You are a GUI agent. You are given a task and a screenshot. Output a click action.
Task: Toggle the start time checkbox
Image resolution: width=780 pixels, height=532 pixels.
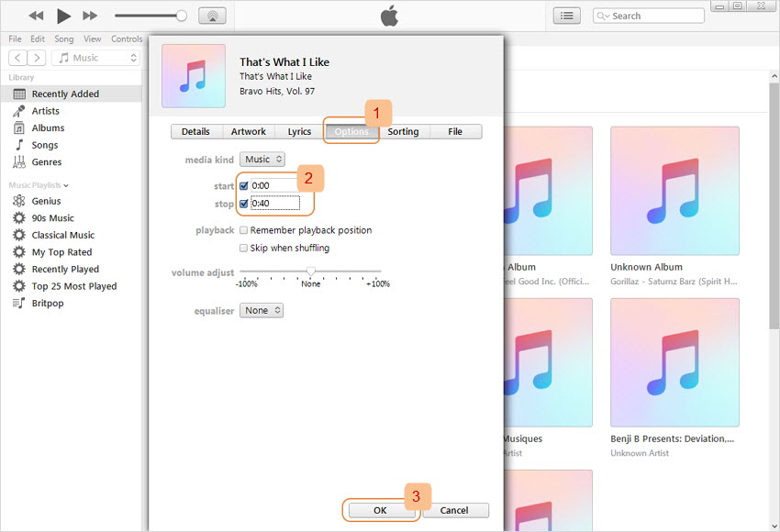[244, 186]
